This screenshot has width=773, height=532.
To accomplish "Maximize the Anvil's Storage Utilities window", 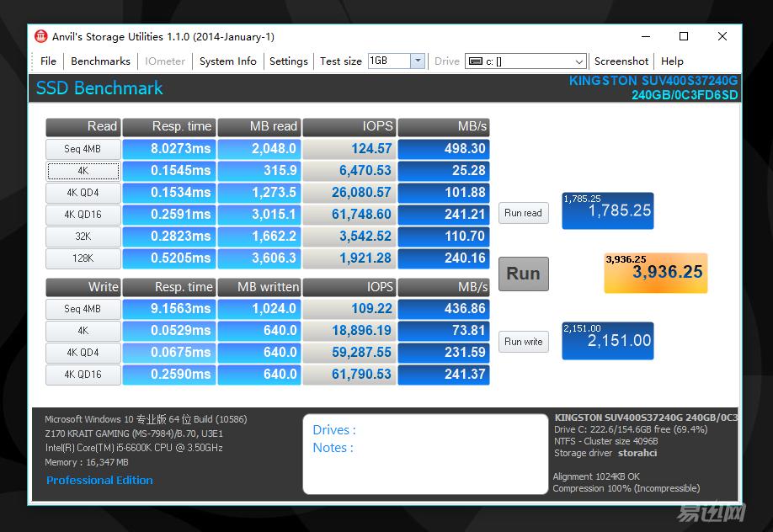I will (x=683, y=36).
